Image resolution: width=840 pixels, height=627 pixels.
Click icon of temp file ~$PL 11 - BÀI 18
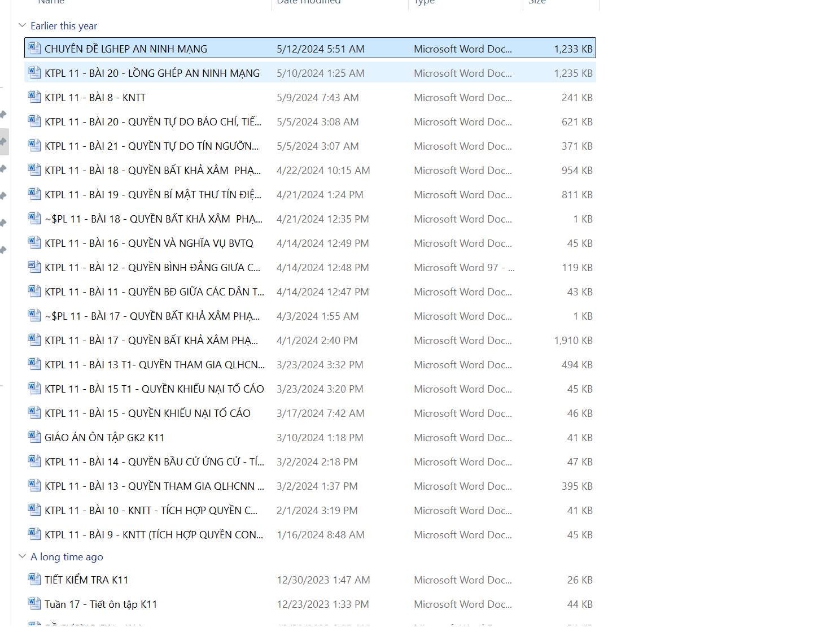coord(34,218)
